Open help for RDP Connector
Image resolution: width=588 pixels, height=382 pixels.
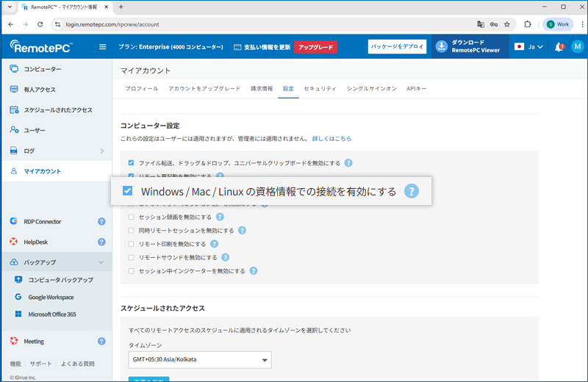(x=101, y=222)
